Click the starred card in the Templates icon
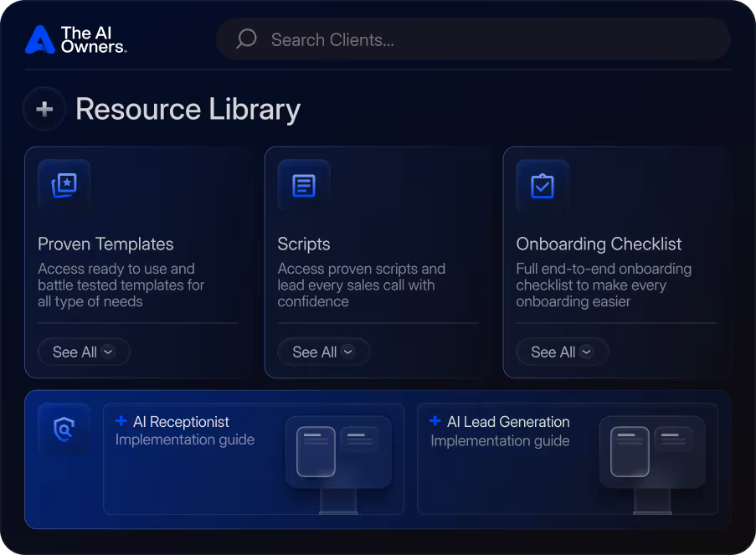Viewport: 756px width, 555px height. click(x=67, y=182)
